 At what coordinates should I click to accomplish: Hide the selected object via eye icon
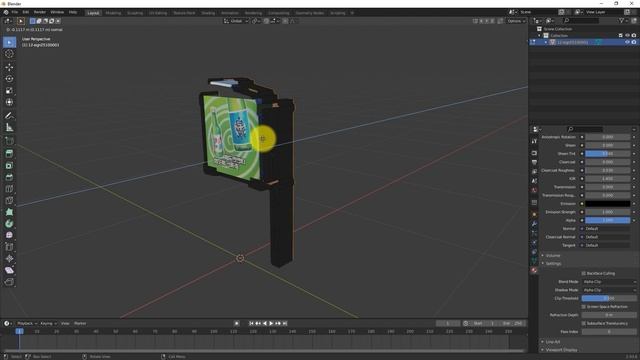(627, 42)
